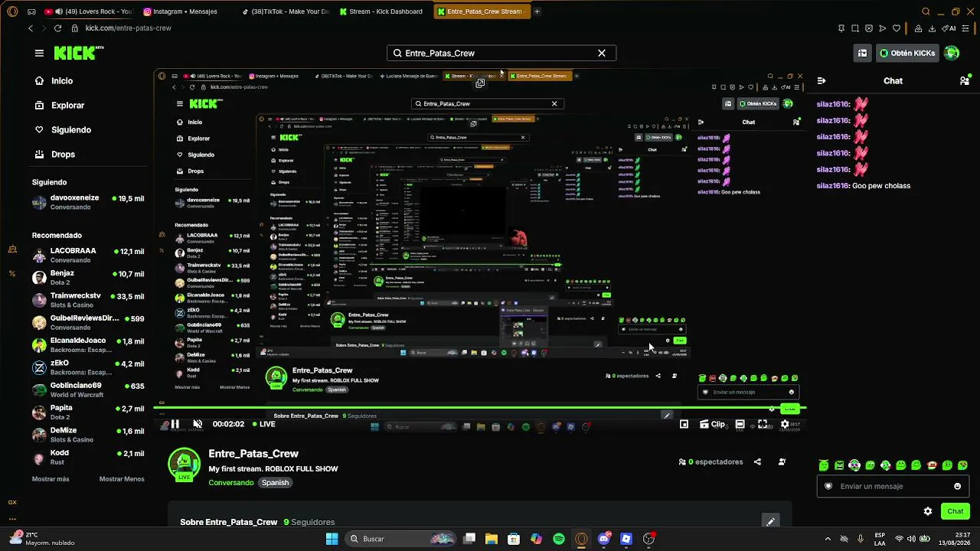980x551 pixels.
Task: Toggle theater mode in the player
Action: click(740, 424)
